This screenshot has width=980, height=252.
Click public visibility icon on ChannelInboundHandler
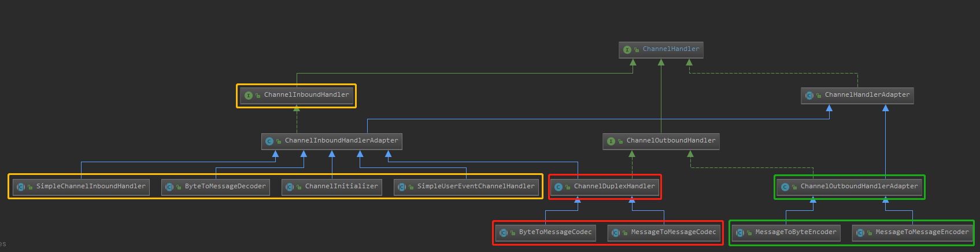pos(258,96)
